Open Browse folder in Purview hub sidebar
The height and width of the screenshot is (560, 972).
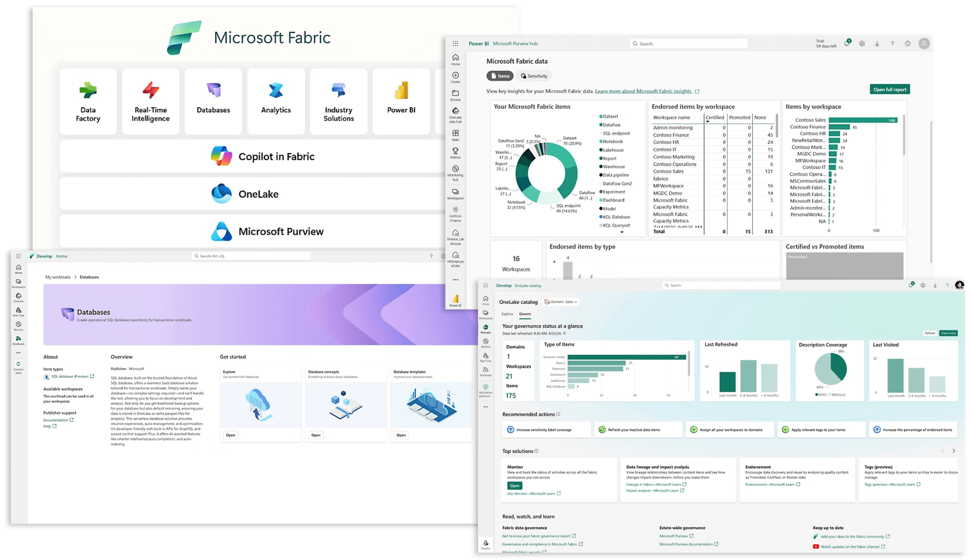click(x=455, y=95)
